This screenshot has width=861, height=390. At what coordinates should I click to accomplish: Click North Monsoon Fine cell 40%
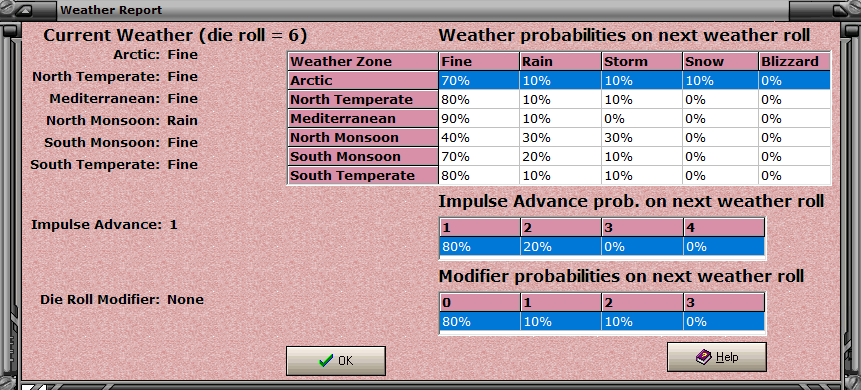point(479,137)
